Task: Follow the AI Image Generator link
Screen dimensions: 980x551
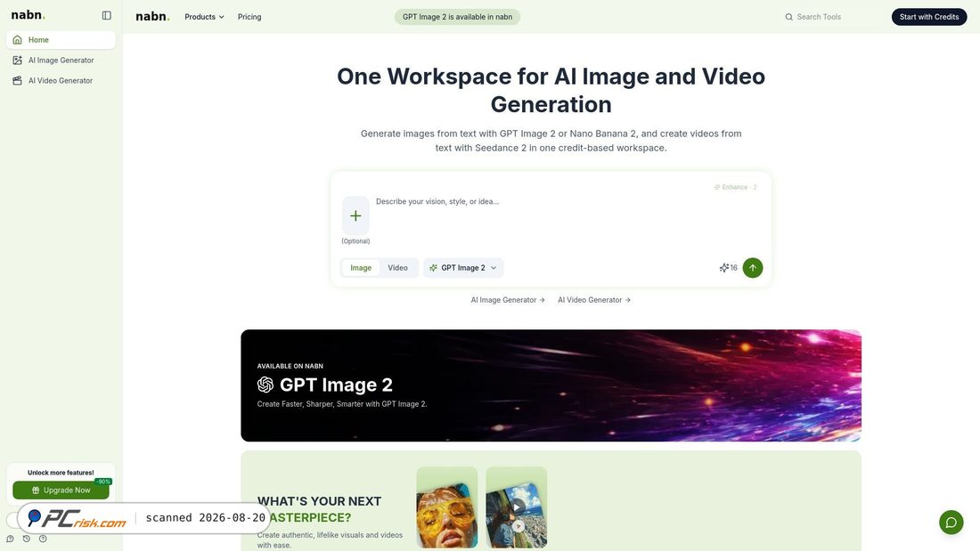Action: 508,300
